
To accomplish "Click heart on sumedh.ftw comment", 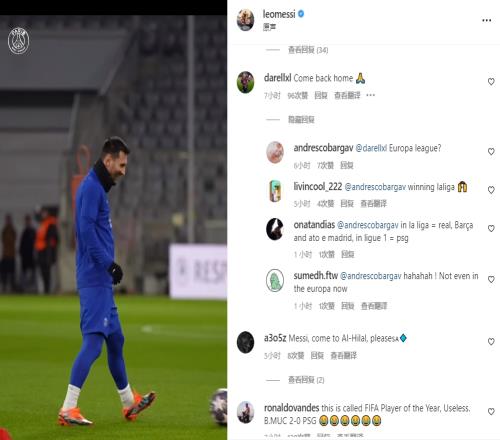I will click(x=491, y=279).
